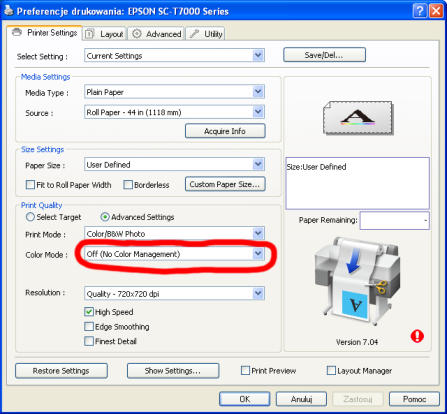Screen dimensions: 447x414
Task: Enable Fit to Roll Paper Width
Action: pos(30,185)
